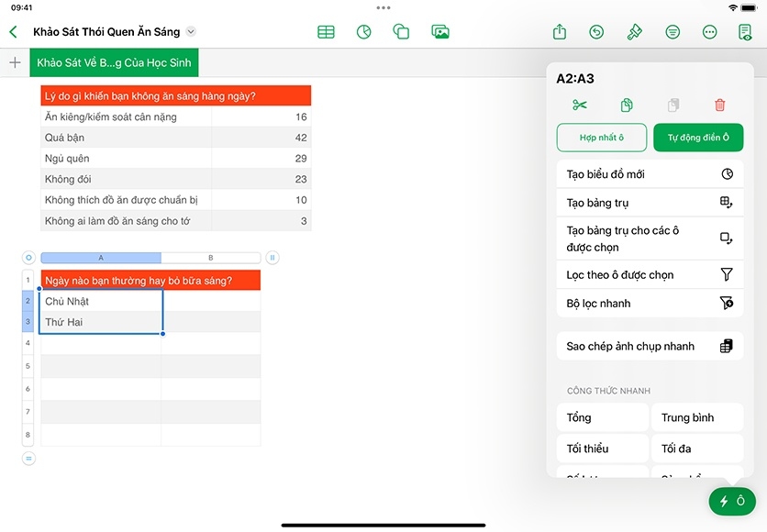
Task: Tap the Cut scissors icon in popover
Action: pos(579,105)
